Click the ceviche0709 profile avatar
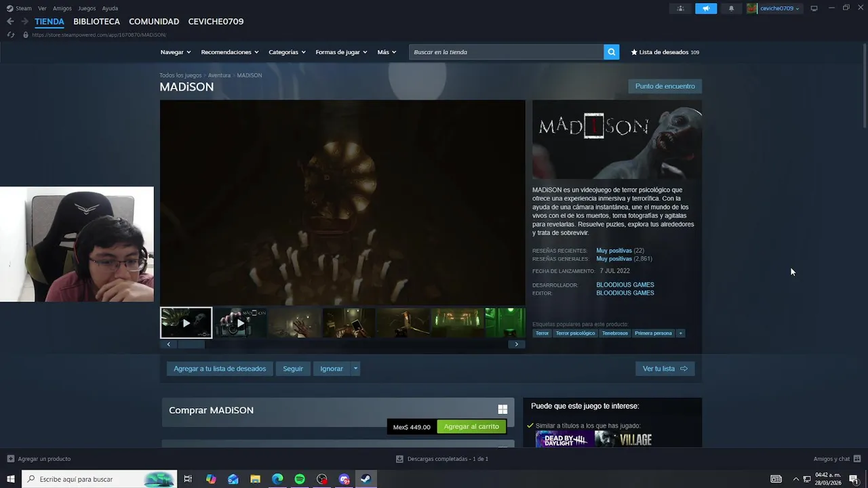This screenshot has width=868, height=488. 751,8
